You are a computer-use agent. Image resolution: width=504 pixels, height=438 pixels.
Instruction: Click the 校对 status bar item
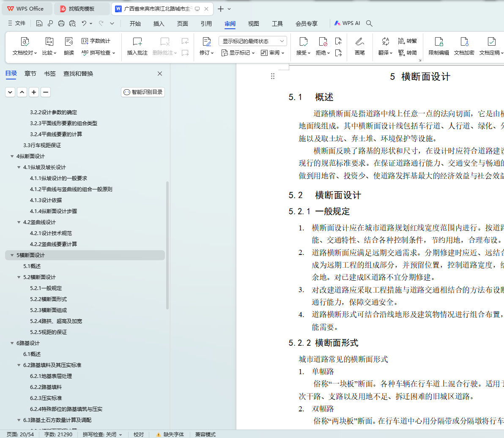click(x=139, y=434)
